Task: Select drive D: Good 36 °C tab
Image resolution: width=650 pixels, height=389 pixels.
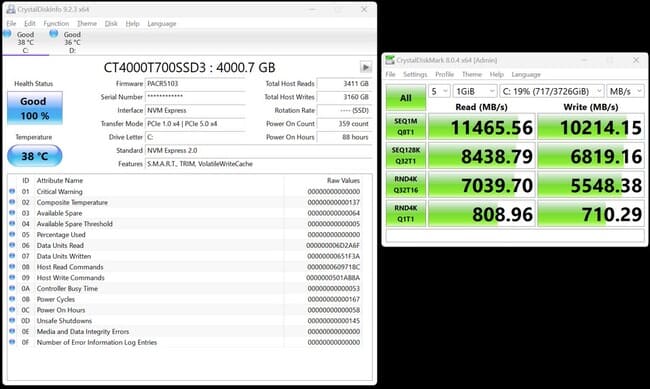Action: click(x=72, y=42)
